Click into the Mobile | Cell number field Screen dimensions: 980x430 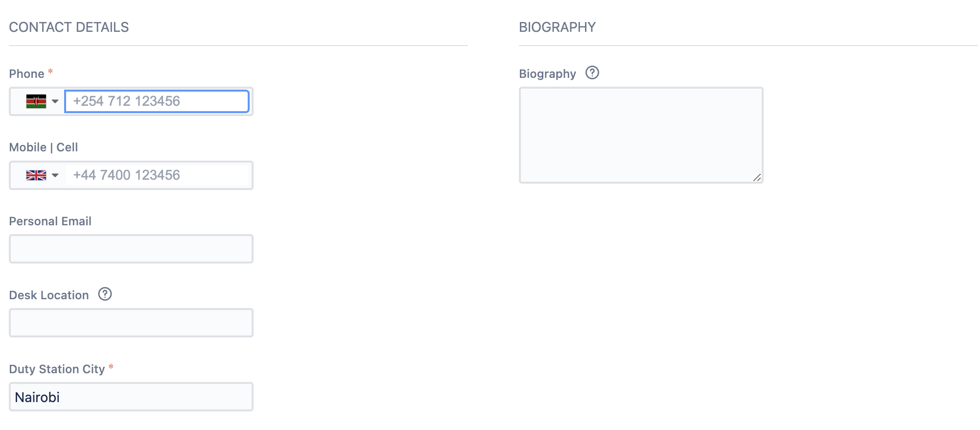157,175
